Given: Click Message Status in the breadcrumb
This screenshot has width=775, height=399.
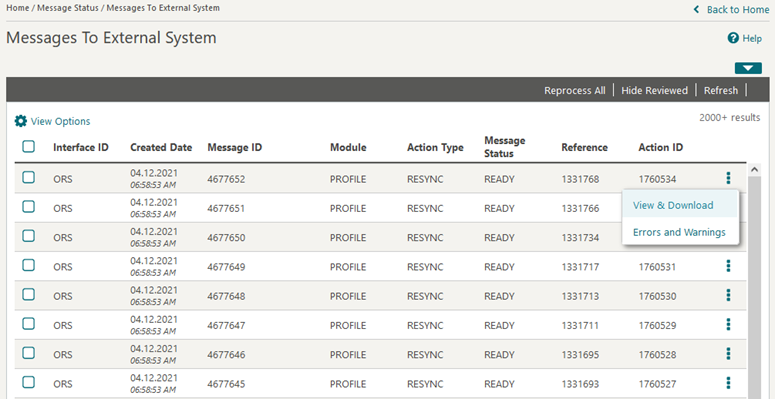Looking at the screenshot, I should tap(69, 8).
